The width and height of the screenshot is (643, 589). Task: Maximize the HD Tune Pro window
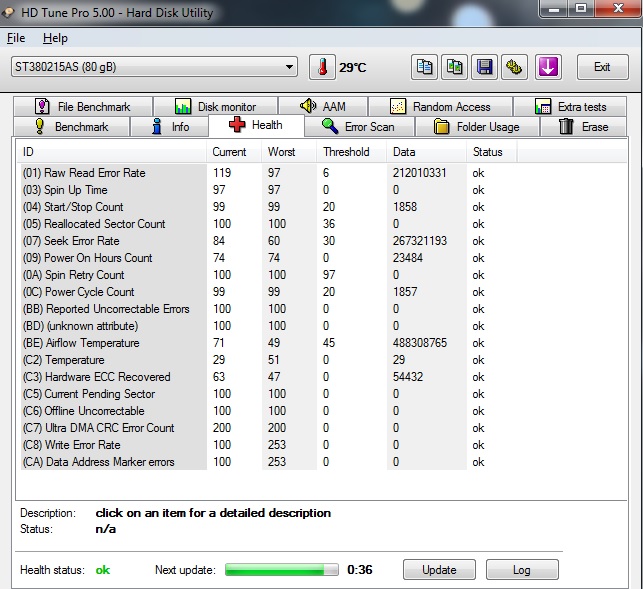point(581,8)
